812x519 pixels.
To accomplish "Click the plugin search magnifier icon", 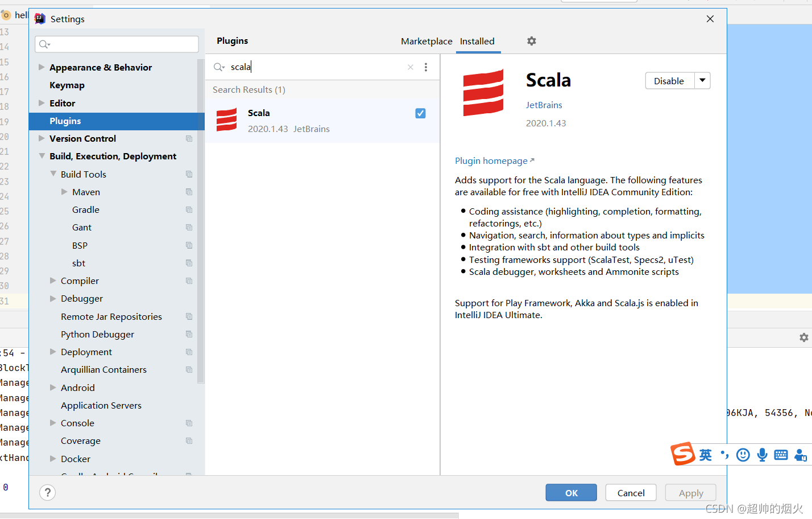I will point(219,67).
